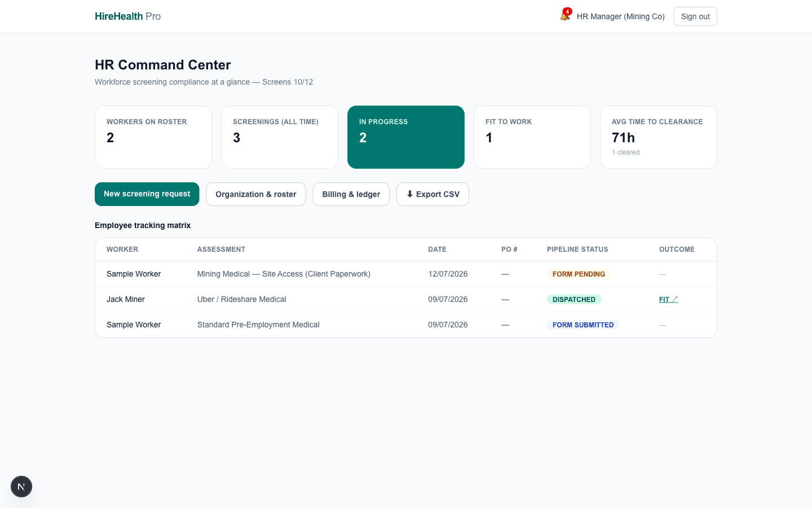Select the Avg Time to Clearance card
This screenshot has height=508, width=812.
tap(659, 137)
